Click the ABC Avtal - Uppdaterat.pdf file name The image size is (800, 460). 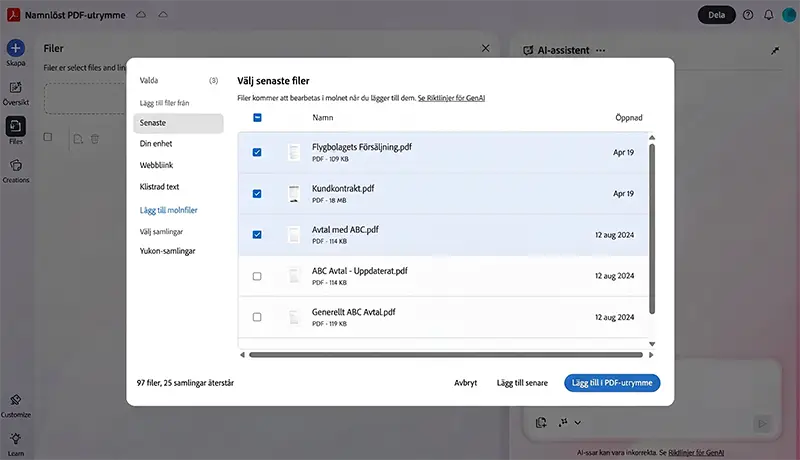click(x=360, y=271)
